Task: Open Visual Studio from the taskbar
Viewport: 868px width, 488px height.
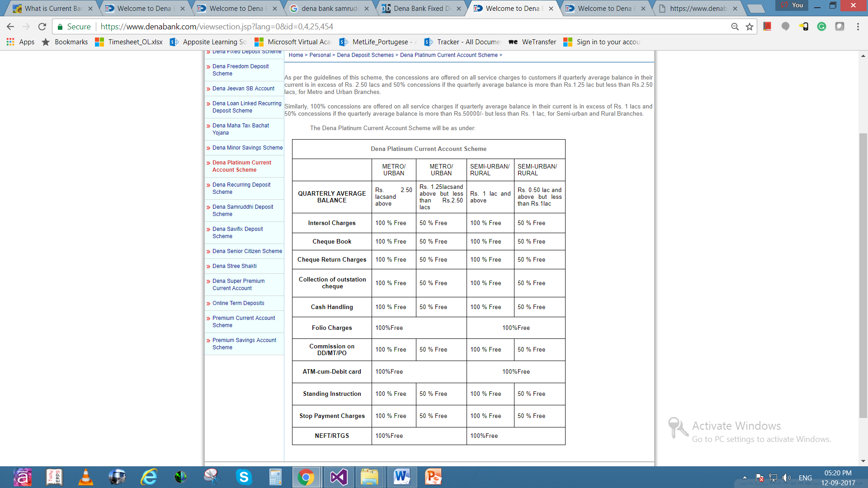Action: click(x=339, y=477)
